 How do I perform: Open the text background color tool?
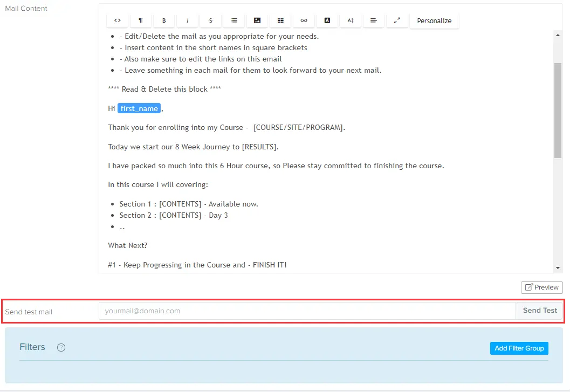[327, 20]
